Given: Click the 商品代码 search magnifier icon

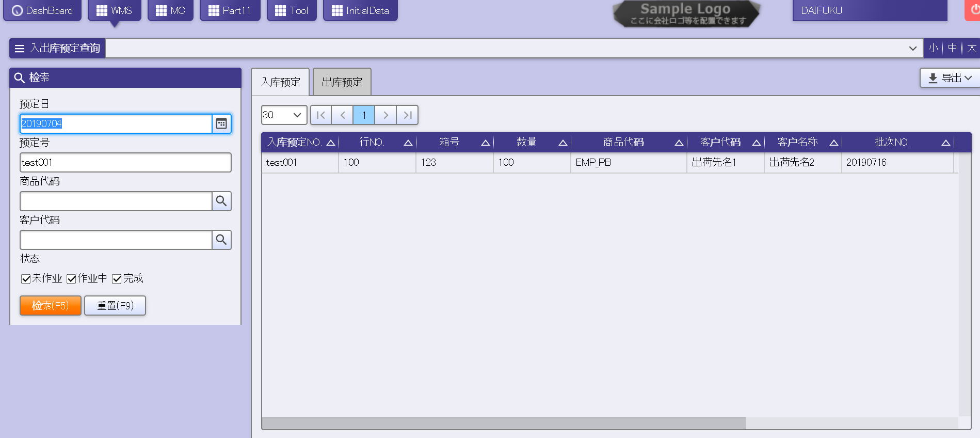Looking at the screenshot, I should point(221,201).
